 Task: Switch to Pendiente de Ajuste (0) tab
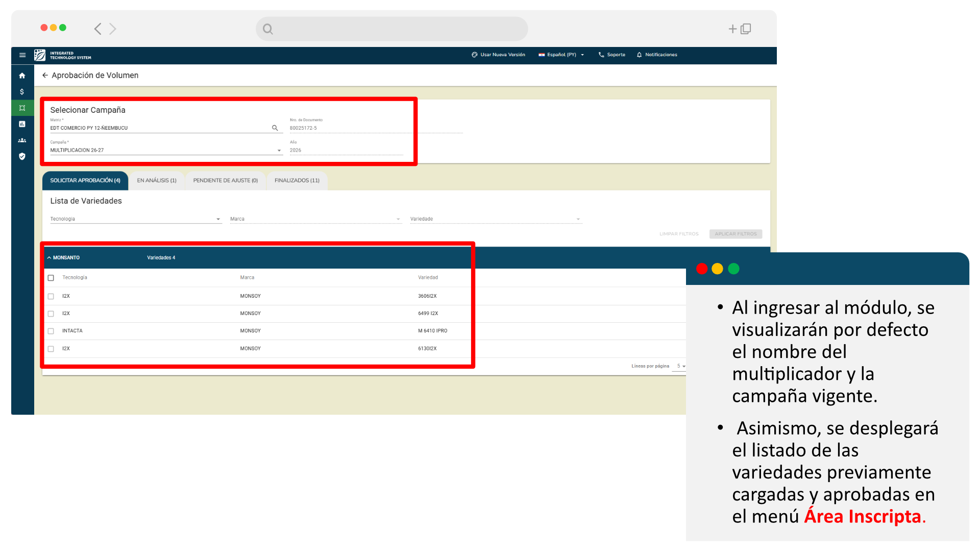pos(226,181)
